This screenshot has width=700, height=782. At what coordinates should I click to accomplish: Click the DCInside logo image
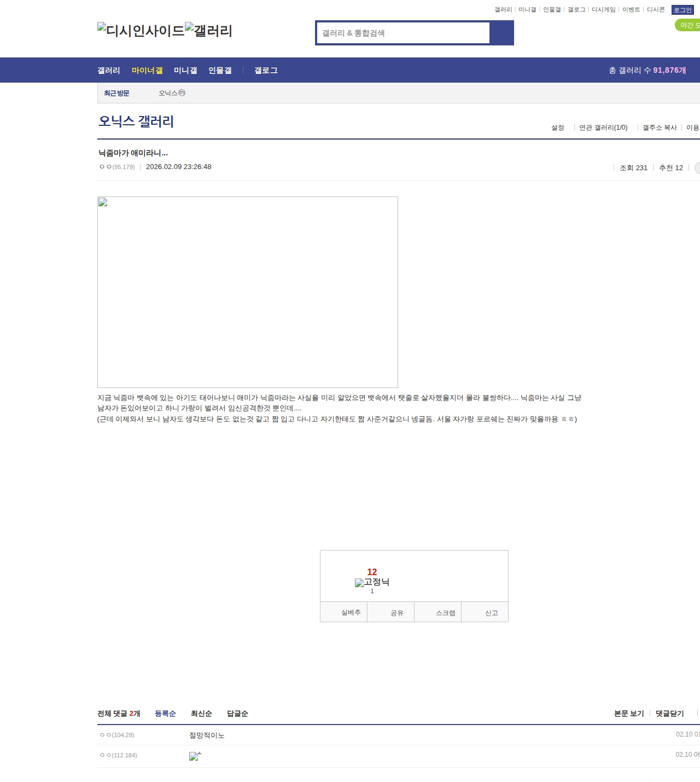click(x=141, y=31)
